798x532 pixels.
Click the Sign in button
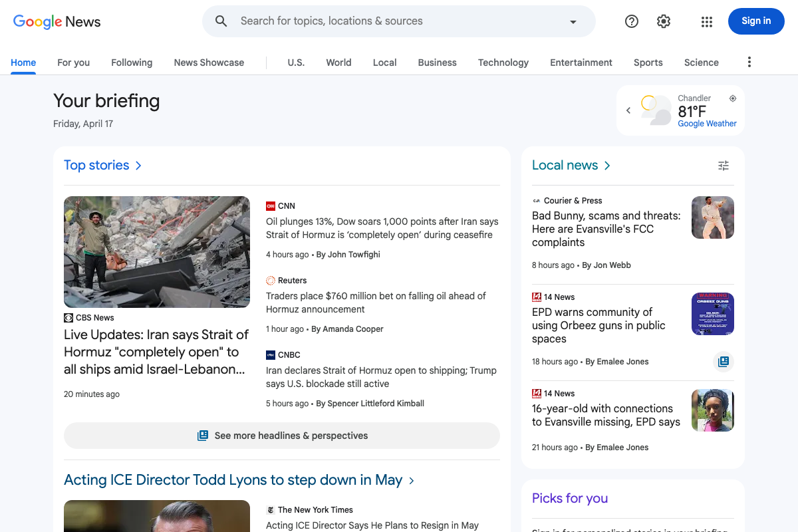[x=756, y=21]
